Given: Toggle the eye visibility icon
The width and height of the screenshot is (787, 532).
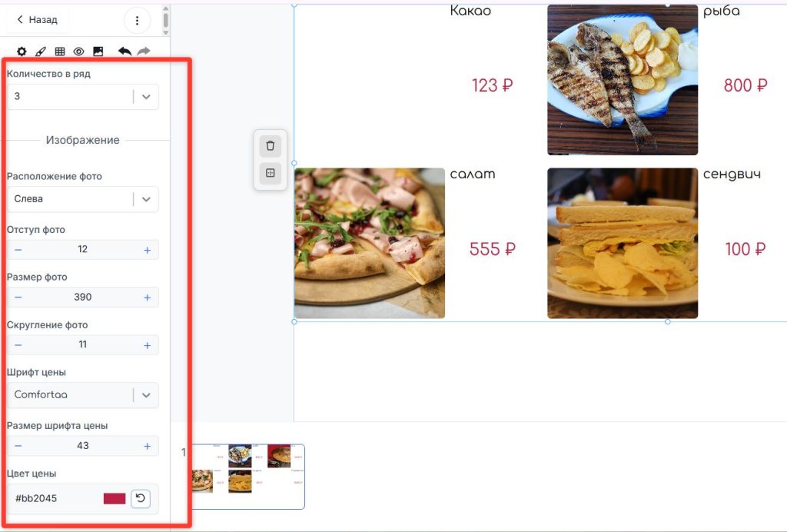Looking at the screenshot, I should (x=79, y=52).
